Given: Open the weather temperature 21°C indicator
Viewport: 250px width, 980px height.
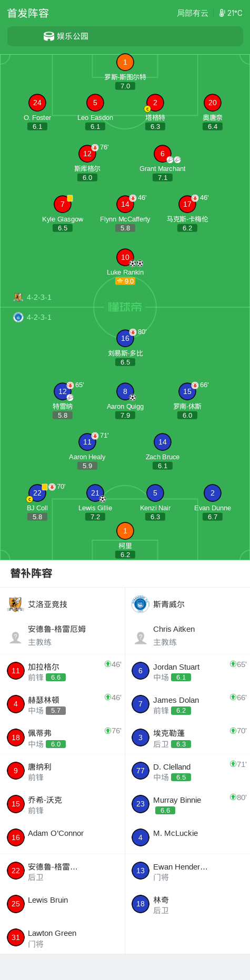Looking at the screenshot, I should click(x=231, y=13).
